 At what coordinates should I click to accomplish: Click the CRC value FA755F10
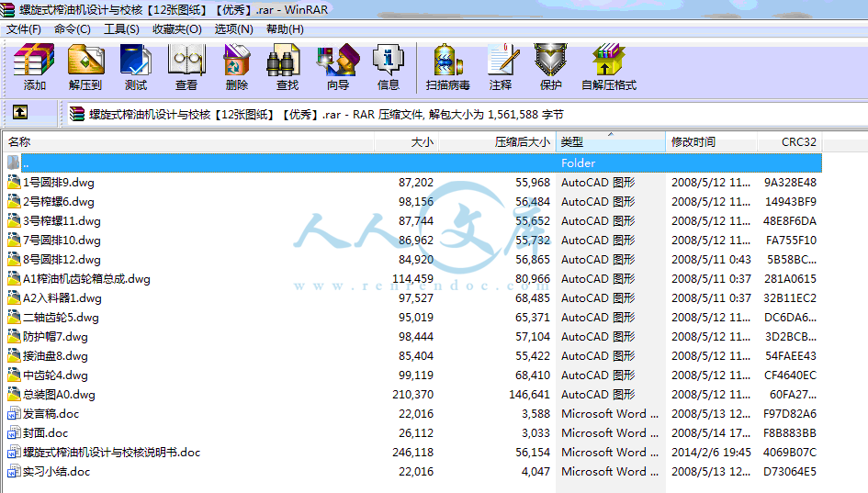[792, 241]
